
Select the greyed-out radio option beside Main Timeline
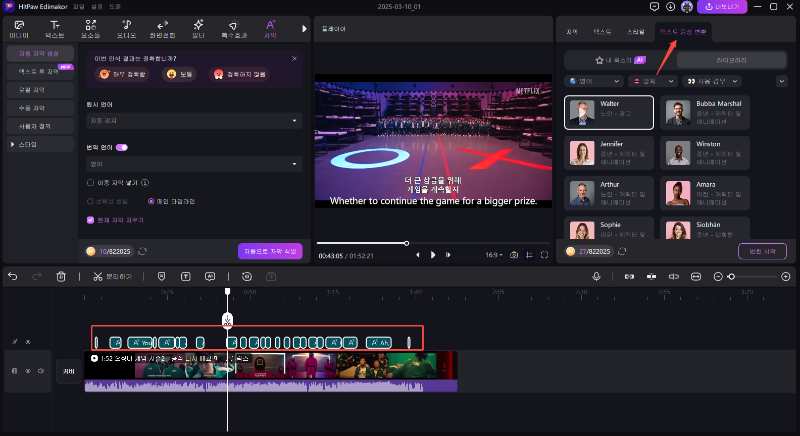[90, 201]
